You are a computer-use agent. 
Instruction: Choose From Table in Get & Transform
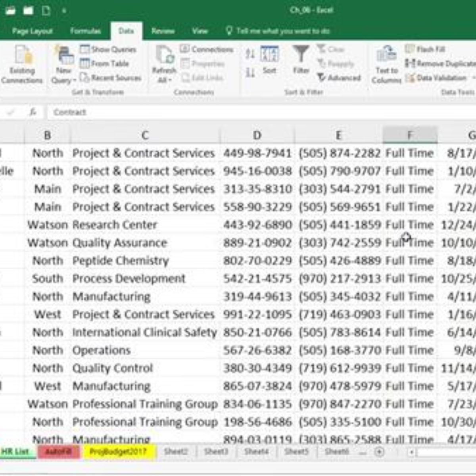click(104, 63)
